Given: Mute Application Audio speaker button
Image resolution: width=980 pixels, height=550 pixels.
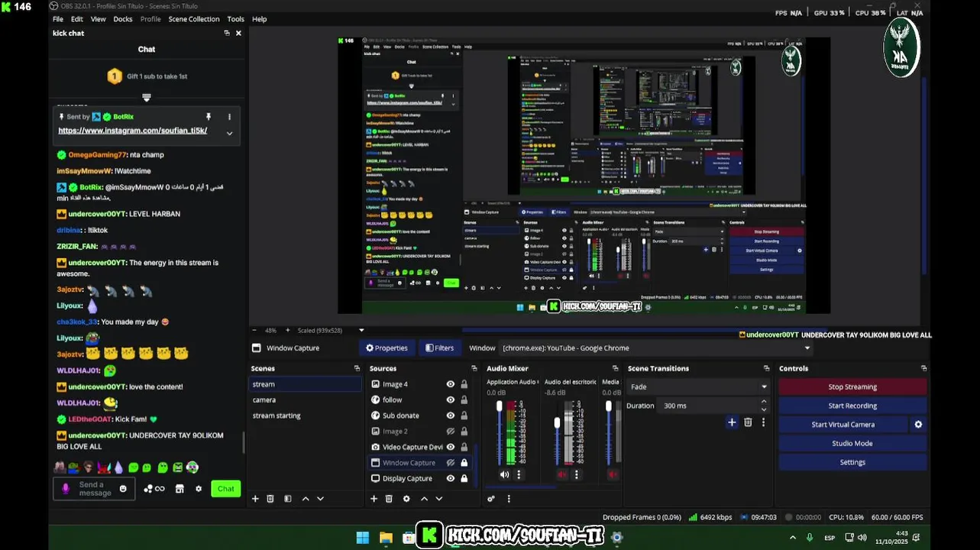Looking at the screenshot, I should (504, 474).
